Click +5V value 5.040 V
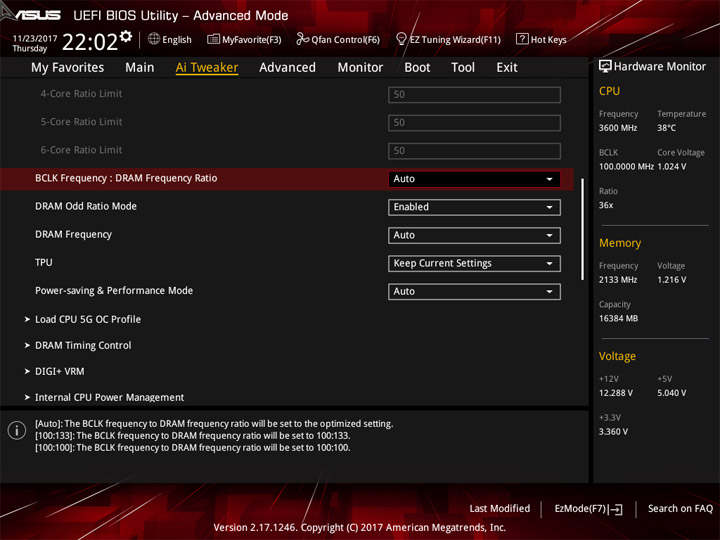The width and height of the screenshot is (720, 540). click(672, 393)
